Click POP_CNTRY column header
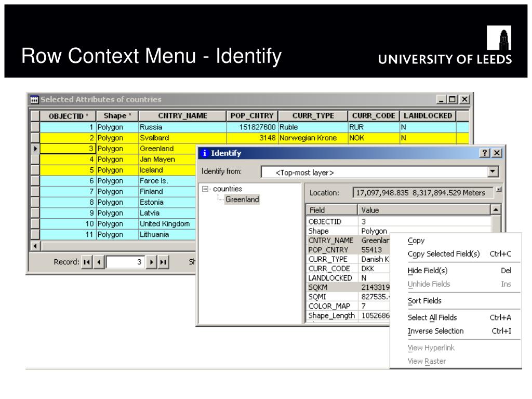 (x=252, y=116)
